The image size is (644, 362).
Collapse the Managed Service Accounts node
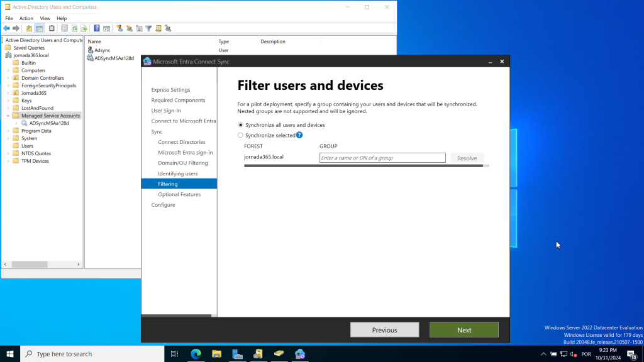8,116
